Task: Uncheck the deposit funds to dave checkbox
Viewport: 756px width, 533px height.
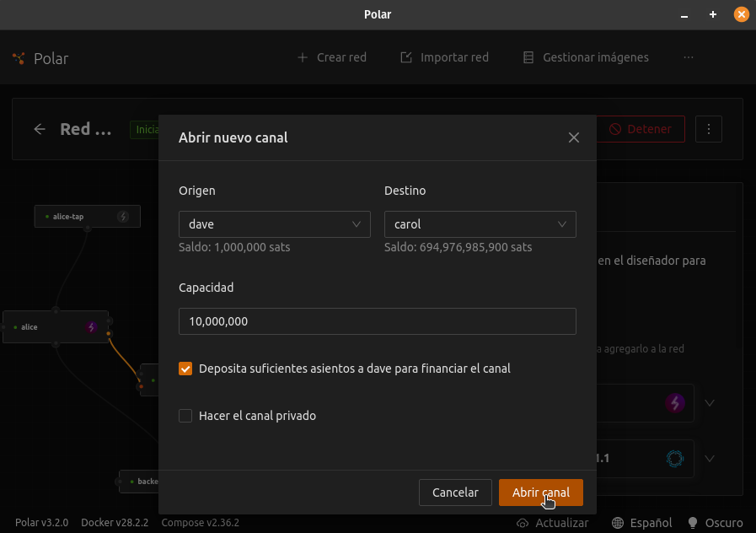Action: [185, 369]
